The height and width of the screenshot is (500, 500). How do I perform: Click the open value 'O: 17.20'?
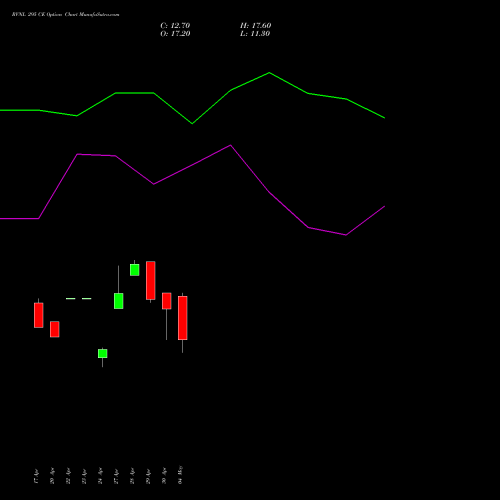[175, 34]
